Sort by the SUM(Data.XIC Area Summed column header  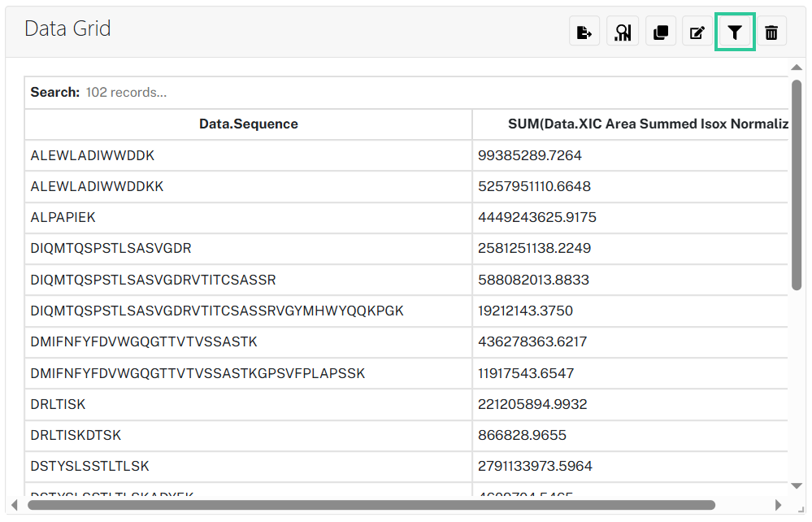[x=631, y=124]
